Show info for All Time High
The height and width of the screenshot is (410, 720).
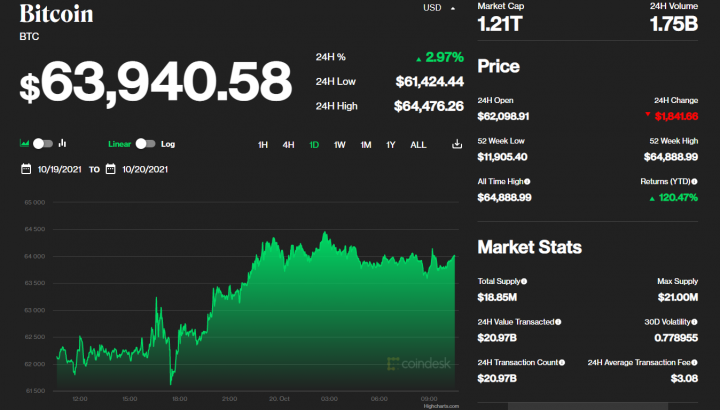coord(527,182)
